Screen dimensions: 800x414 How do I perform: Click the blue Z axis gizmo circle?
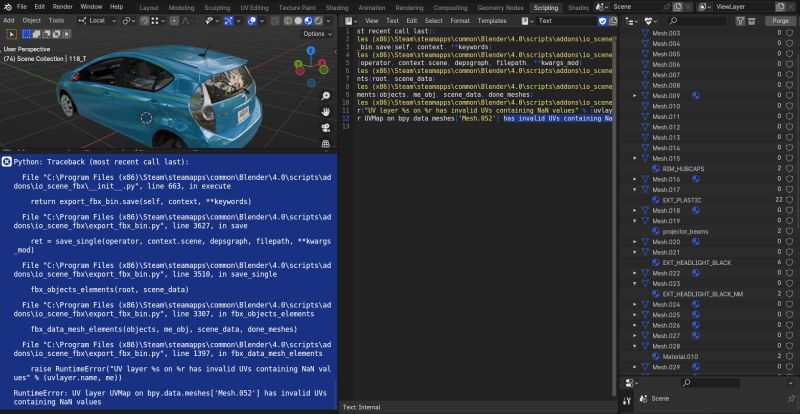(x=311, y=51)
